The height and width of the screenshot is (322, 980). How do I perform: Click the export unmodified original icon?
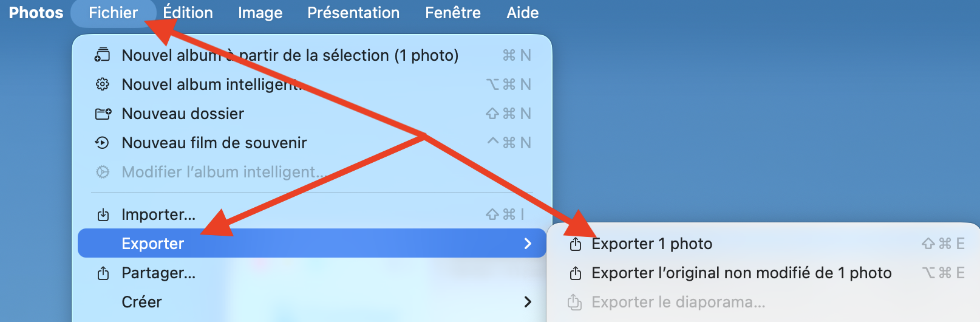575,273
